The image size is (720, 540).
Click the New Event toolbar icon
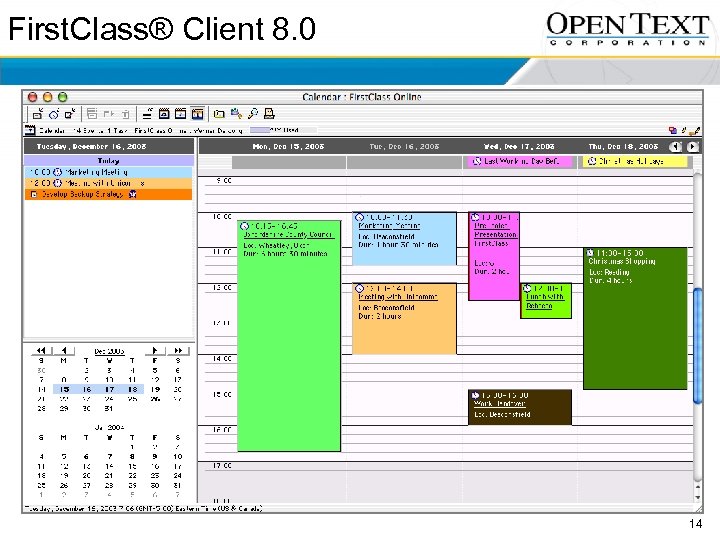pyautogui.click(x=38, y=113)
